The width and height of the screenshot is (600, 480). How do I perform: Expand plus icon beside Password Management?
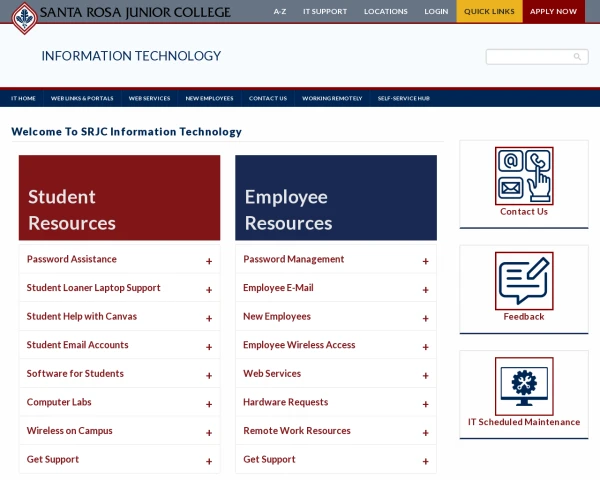[426, 261]
